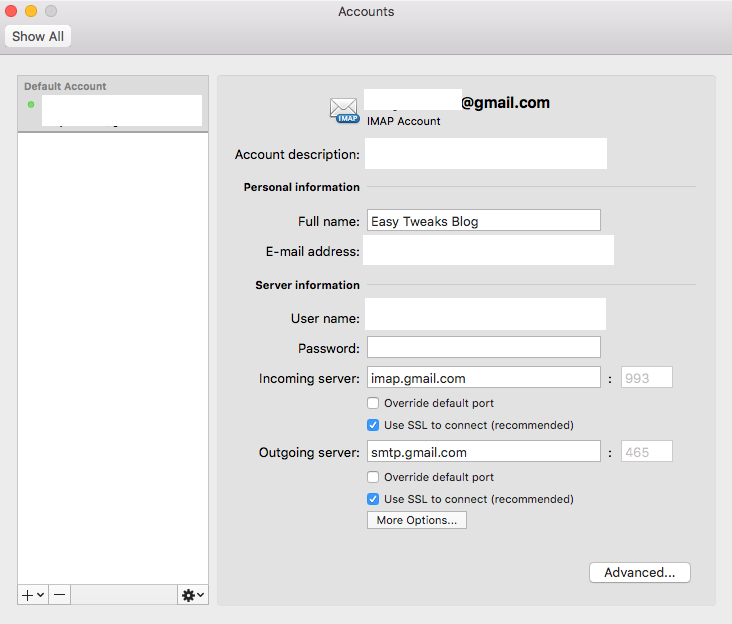Click the green status dot of the account
The image size is (732, 624).
pyautogui.click(x=31, y=105)
